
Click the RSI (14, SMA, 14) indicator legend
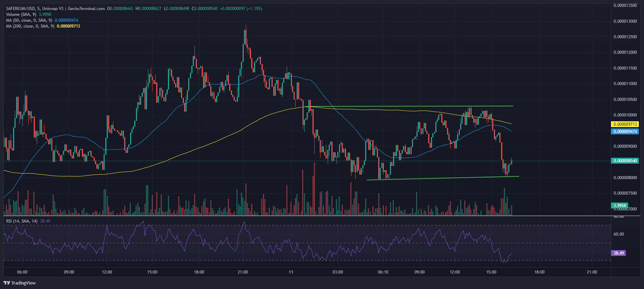22,221
